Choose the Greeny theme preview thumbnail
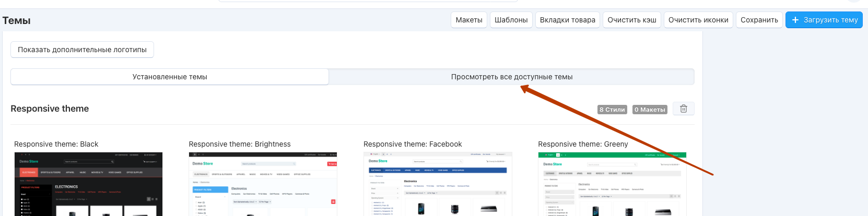This screenshot has width=868, height=216. click(612, 184)
